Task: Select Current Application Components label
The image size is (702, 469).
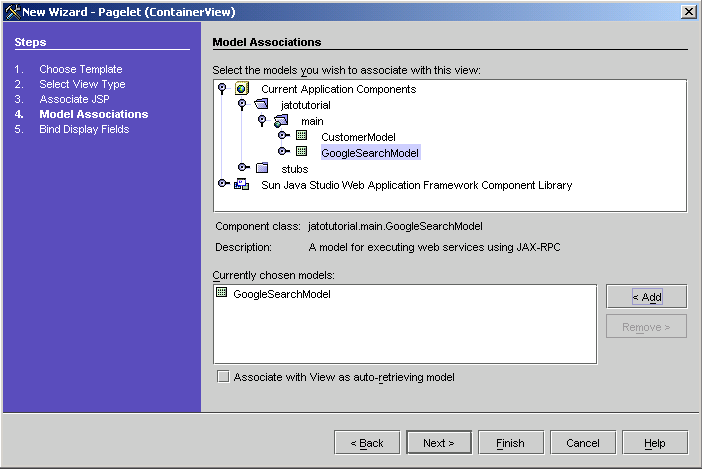Action: [x=338, y=89]
